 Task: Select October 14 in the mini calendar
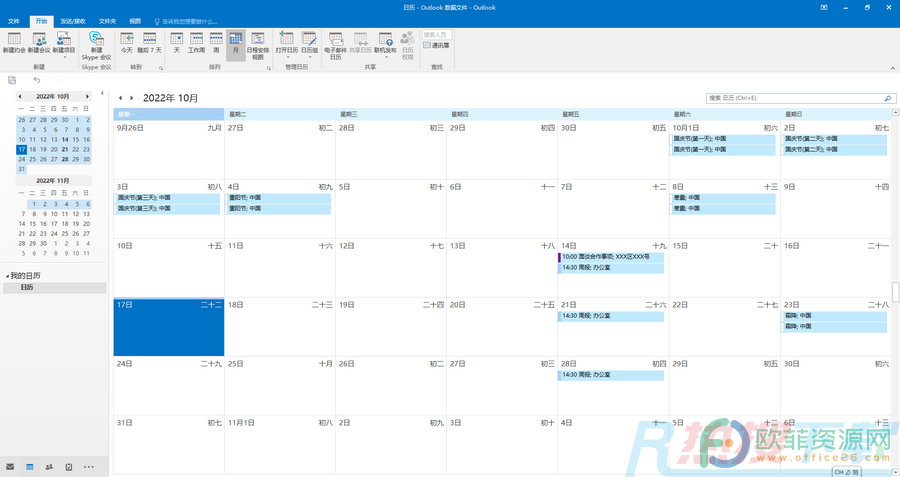pos(65,139)
